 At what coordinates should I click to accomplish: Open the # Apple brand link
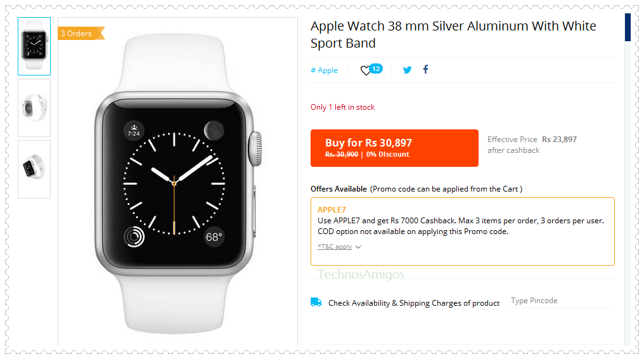click(x=324, y=70)
